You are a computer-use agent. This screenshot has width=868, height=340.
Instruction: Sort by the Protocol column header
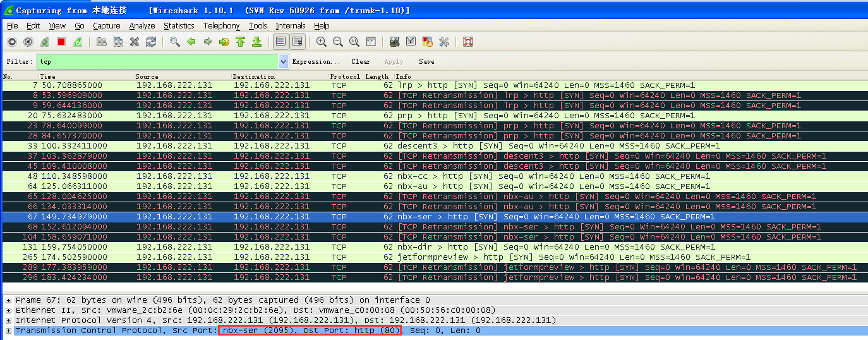click(346, 76)
